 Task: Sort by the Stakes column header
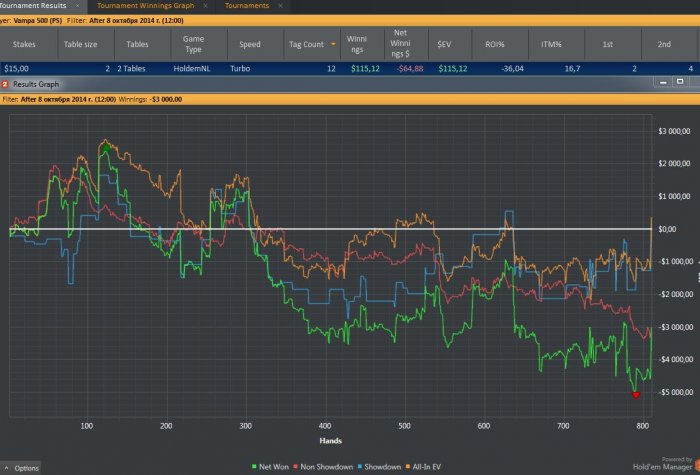[25, 44]
